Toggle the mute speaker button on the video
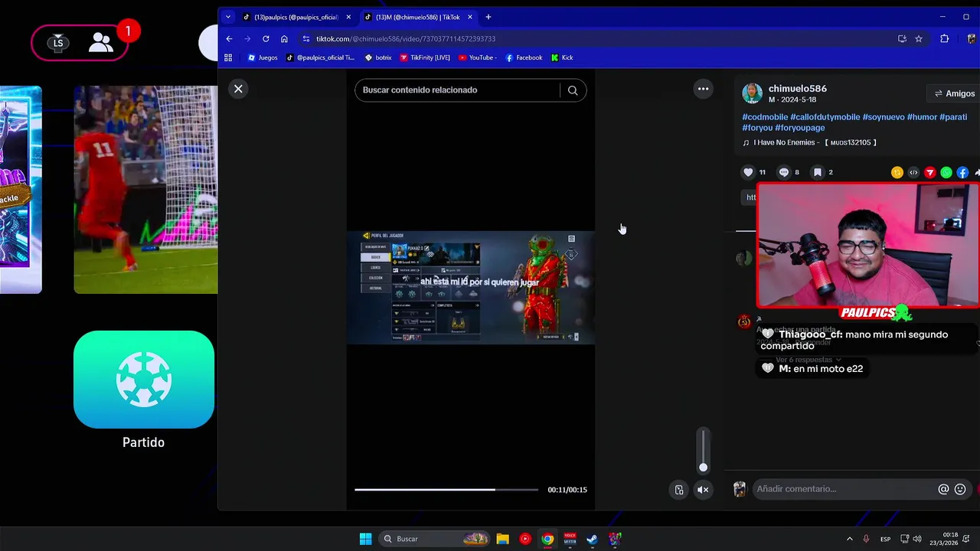This screenshot has width=980, height=551. [703, 490]
